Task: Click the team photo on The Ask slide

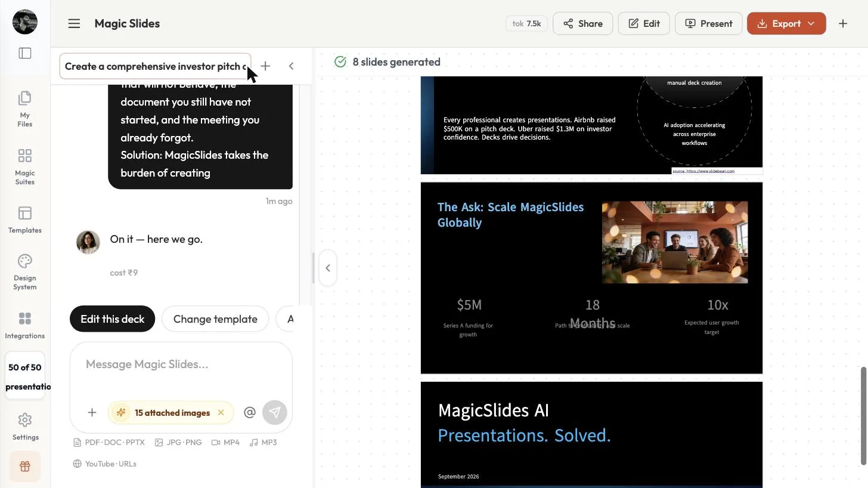Action: pyautogui.click(x=675, y=242)
